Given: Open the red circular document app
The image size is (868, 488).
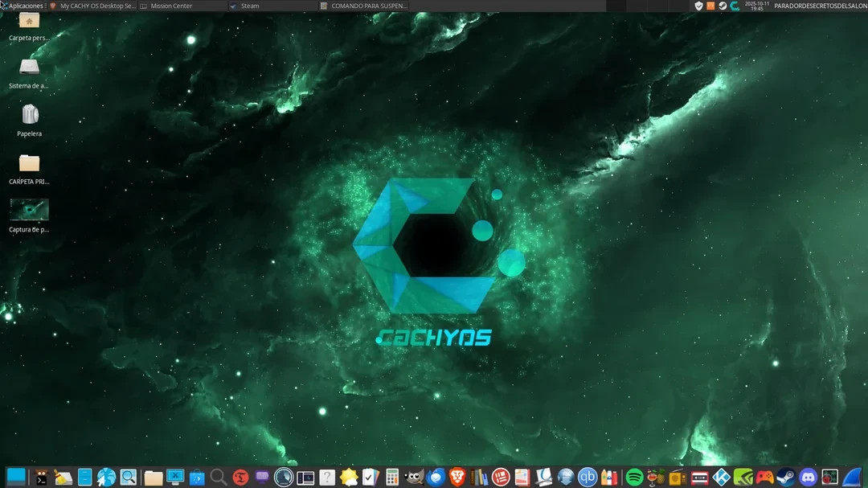Looking at the screenshot, I should coord(501,477).
